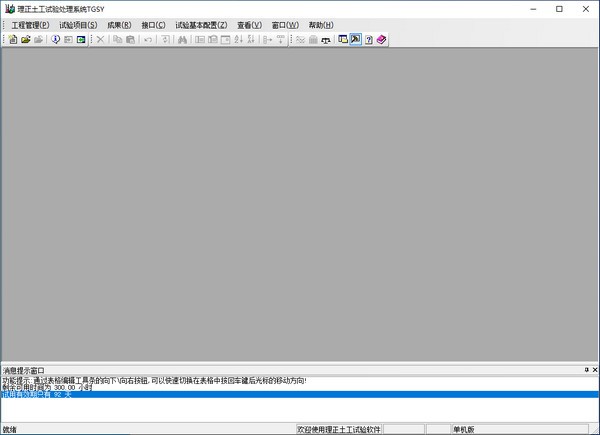The width and height of the screenshot is (600, 435).
Task: Click the Undo arrow icon
Action: [148, 40]
